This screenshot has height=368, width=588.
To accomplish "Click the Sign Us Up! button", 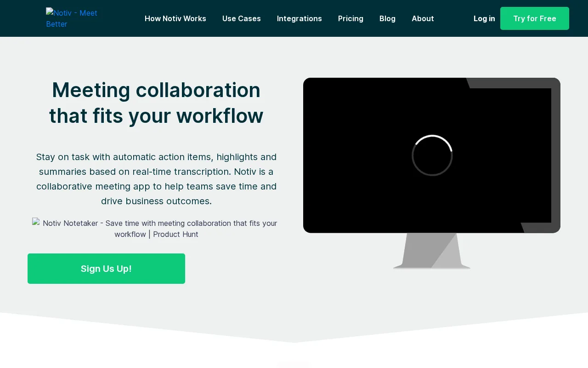I will click(106, 269).
